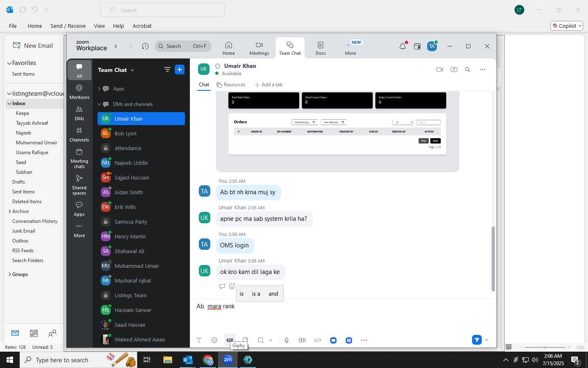This screenshot has width=588, height=368.
Task: Click share screen icon in chat header
Action: (x=454, y=70)
